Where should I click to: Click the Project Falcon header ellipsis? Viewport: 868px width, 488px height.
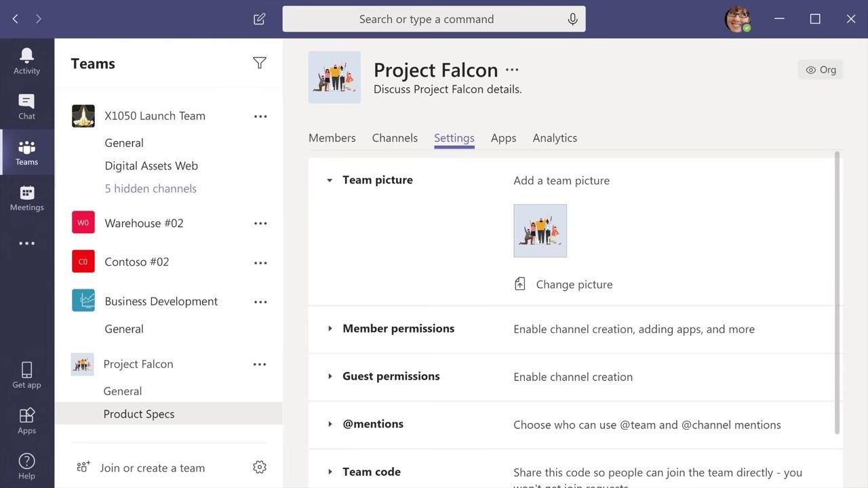pos(512,70)
